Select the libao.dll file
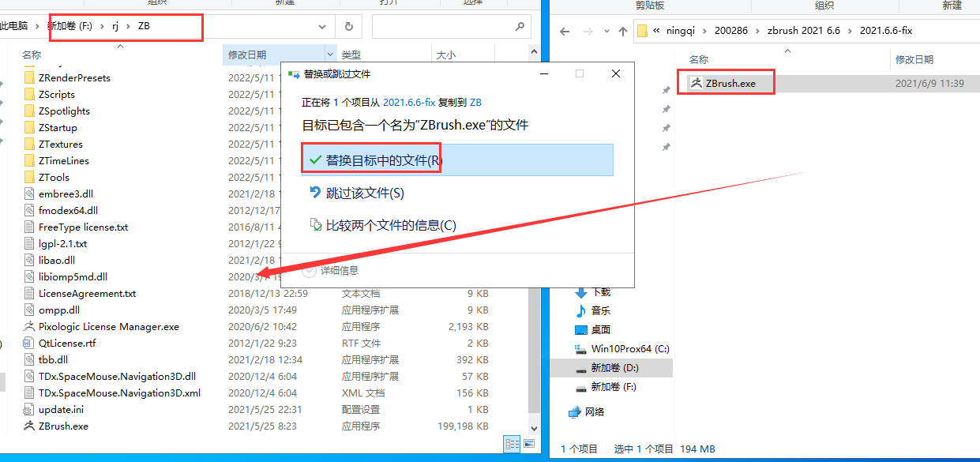 [57, 260]
